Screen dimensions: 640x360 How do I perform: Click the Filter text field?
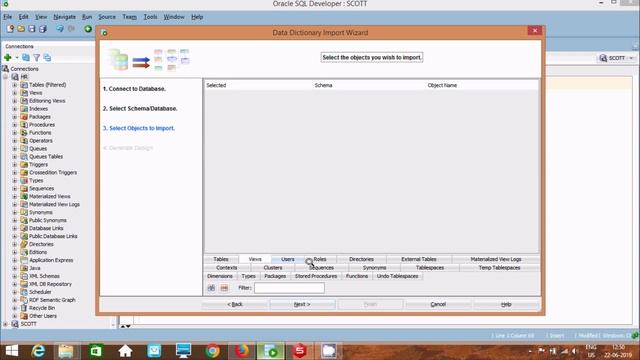[x=289, y=288]
